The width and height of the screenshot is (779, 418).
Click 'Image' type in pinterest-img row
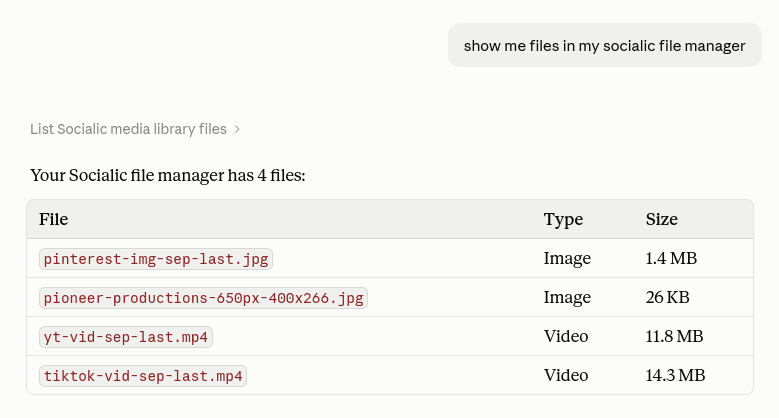567,258
